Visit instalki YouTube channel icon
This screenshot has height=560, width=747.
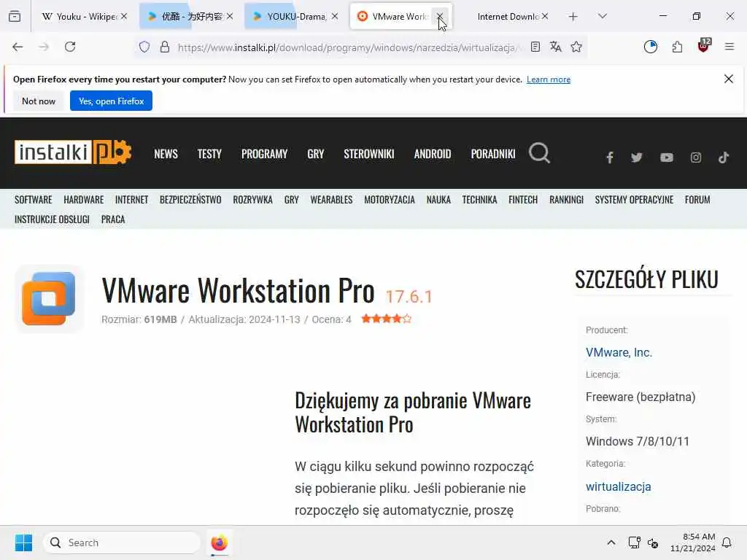coord(667,157)
